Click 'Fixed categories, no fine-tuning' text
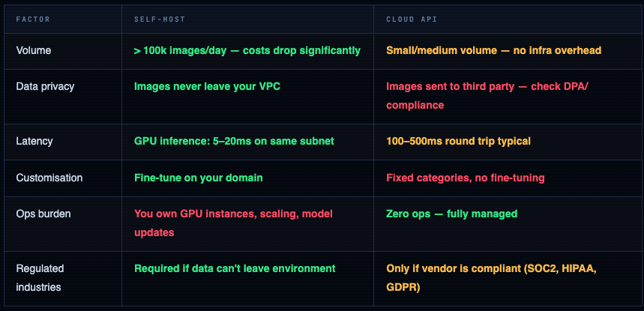Image resolution: width=644 pixels, height=311 pixels. 465,178
